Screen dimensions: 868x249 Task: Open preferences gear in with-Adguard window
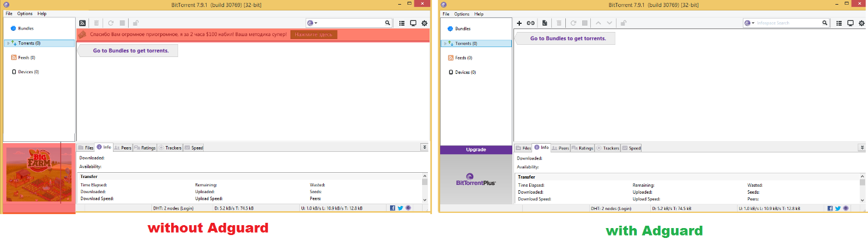862,23
